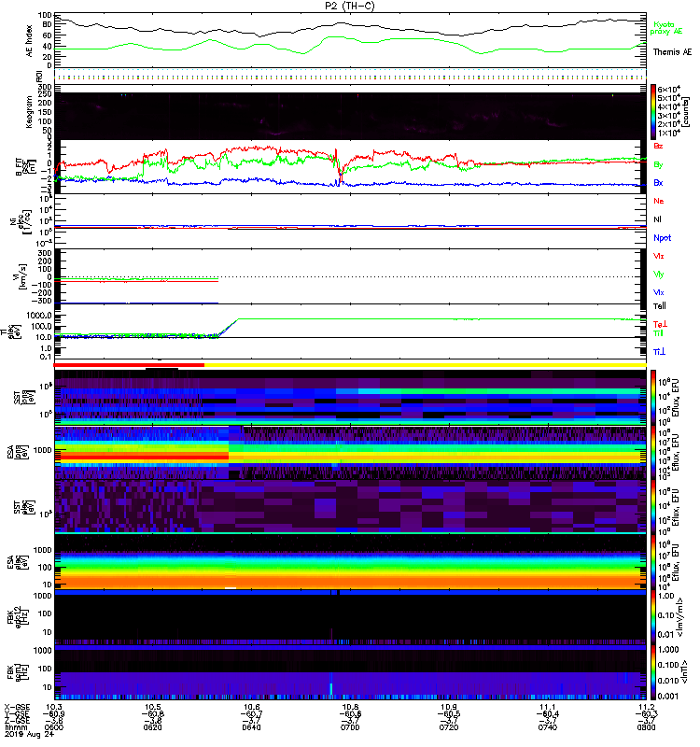Click the ESA ions Eflux color bar
700x747 pixels.
point(652,453)
